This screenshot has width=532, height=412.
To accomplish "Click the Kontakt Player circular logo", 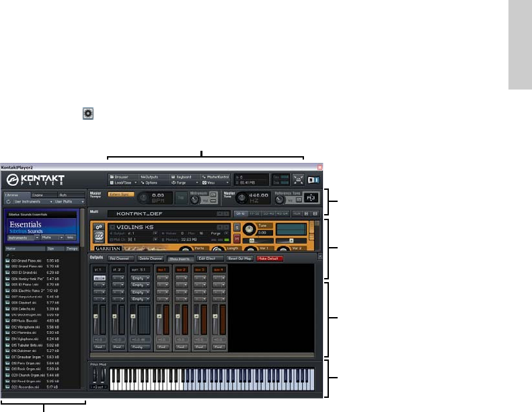I will [x=13, y=180].
